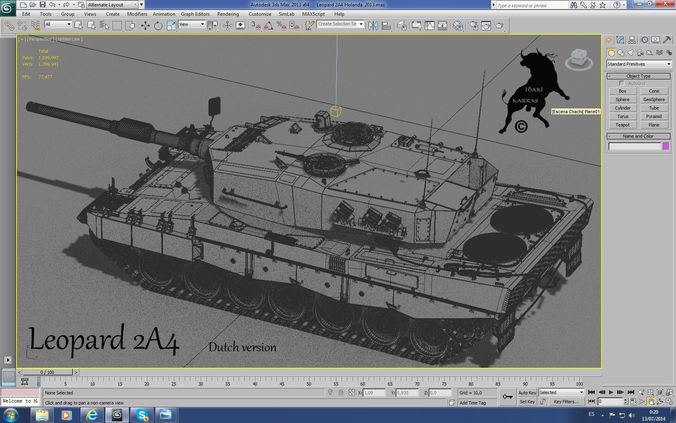Select the Select and Scale tool
This screenshot has width=676, height=423.
coord(171,26)
